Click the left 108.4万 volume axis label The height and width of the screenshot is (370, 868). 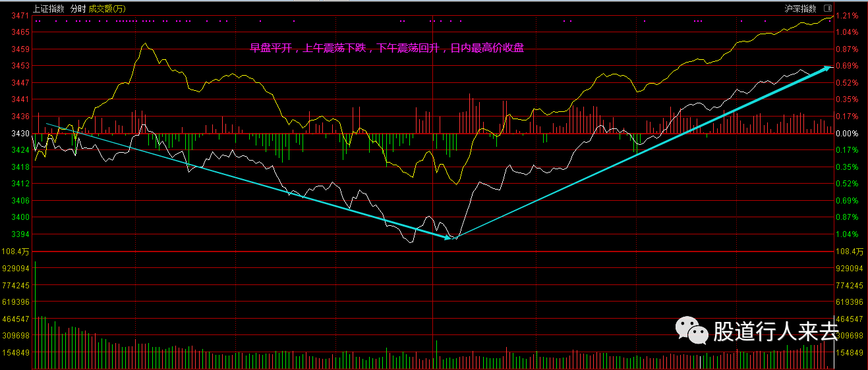coord(16,251)
